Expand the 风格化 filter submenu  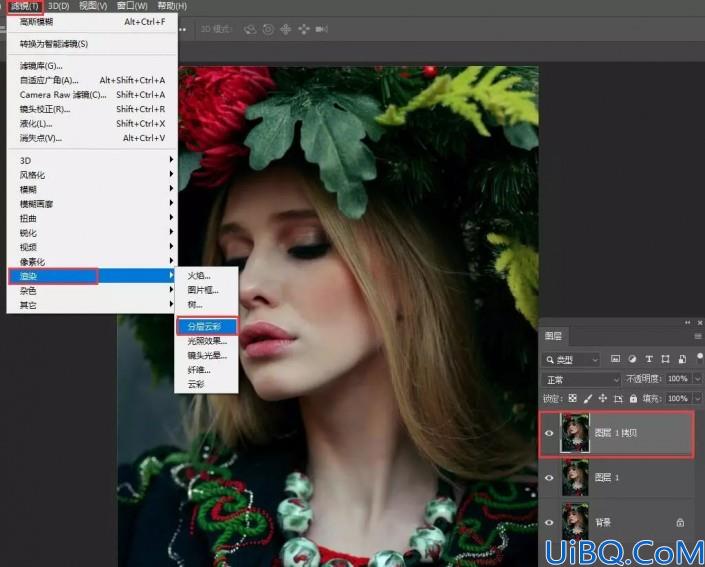coord(92,175)
